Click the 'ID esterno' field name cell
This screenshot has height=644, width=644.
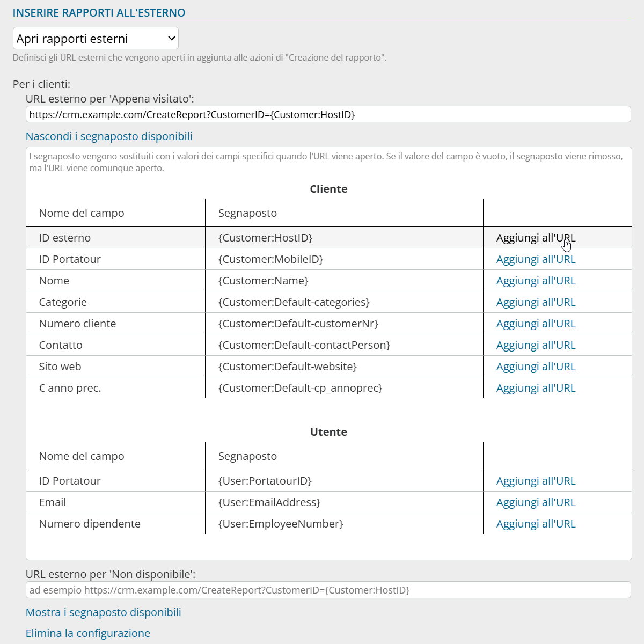pos(65,238)
